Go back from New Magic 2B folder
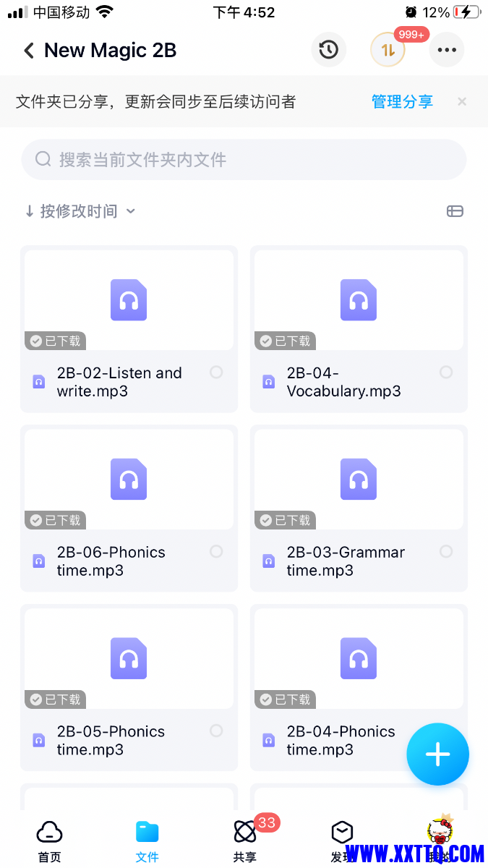 tap(29, 51)
